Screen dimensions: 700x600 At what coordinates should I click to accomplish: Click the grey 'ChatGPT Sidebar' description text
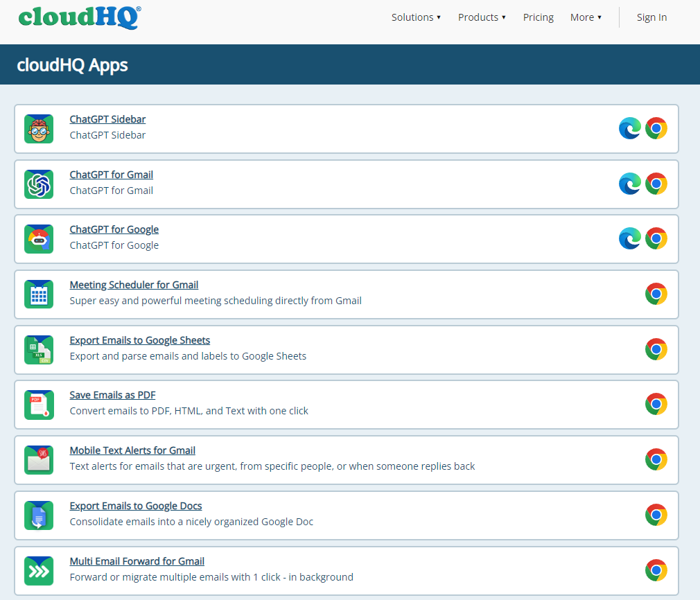[x=107, y=135]
